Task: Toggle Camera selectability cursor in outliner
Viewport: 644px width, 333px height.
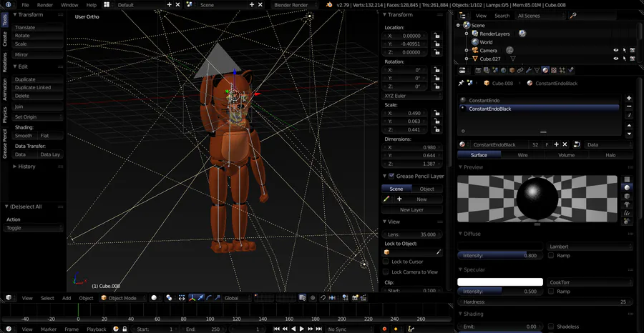Action: coord(624,51)
